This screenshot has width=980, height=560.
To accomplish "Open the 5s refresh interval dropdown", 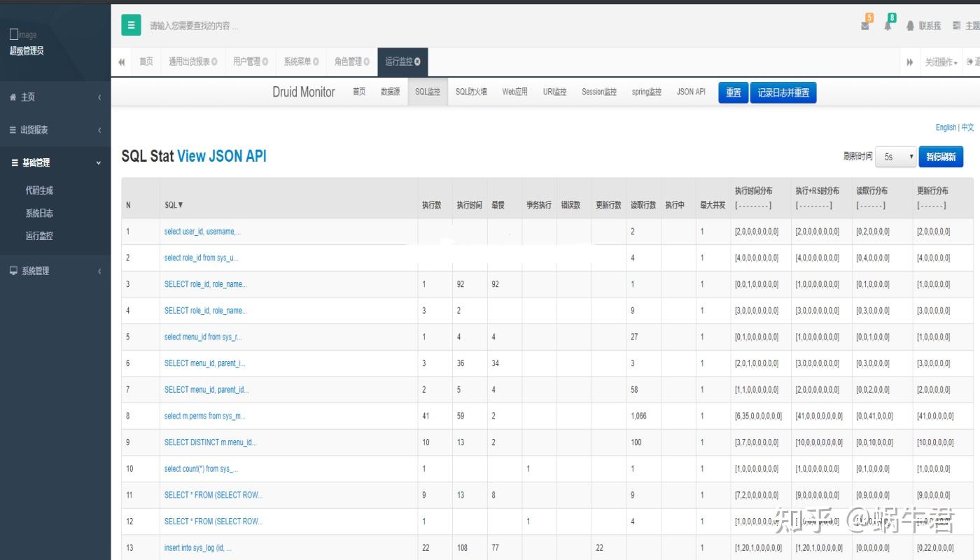I will (896, 157).
